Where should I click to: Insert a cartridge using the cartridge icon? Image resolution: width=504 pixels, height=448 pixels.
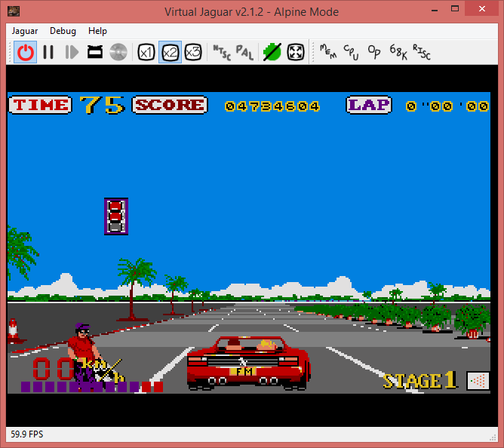[x=95, y=52]
